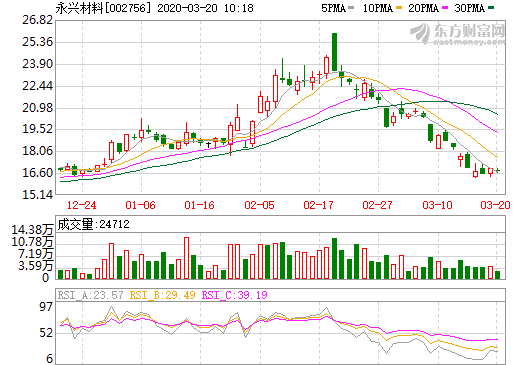Click the stock title 永兴材料[002756]
The image size is (520, 365).
click(103, 8)
